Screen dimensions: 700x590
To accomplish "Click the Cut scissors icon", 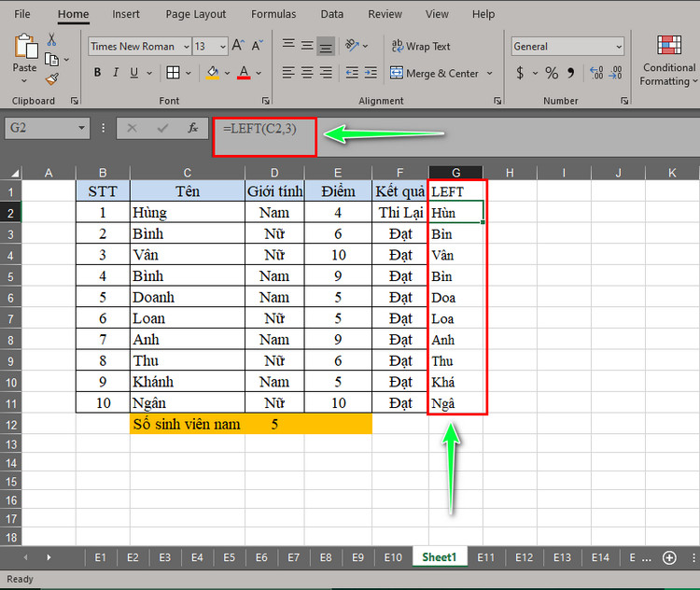I will pyautogui.click(x=51, y=40).
